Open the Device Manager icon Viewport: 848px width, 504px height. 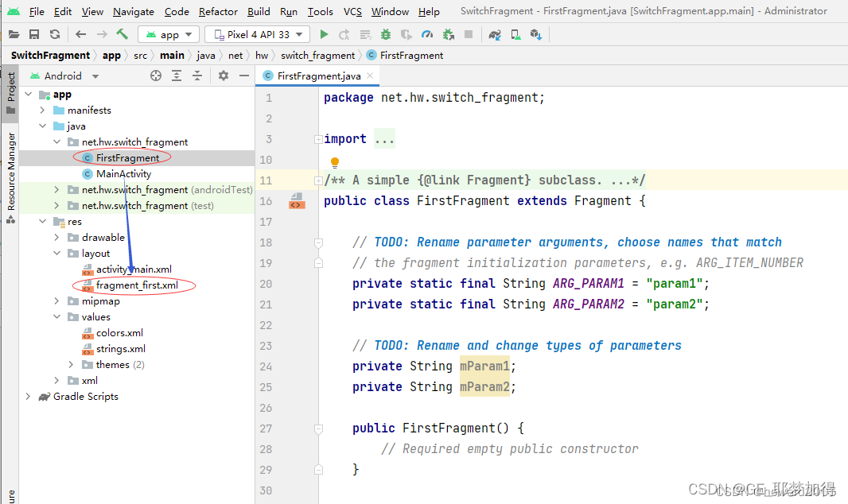(515, 34)
